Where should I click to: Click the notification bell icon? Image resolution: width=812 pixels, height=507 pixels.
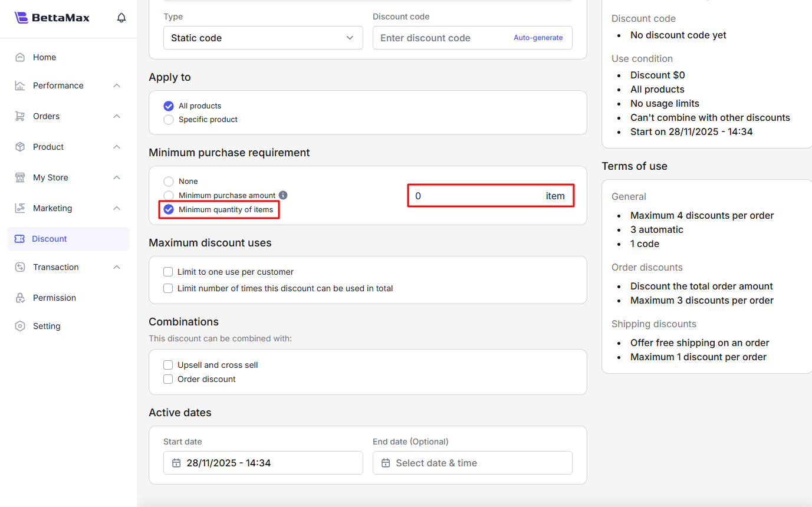(121, 18)
